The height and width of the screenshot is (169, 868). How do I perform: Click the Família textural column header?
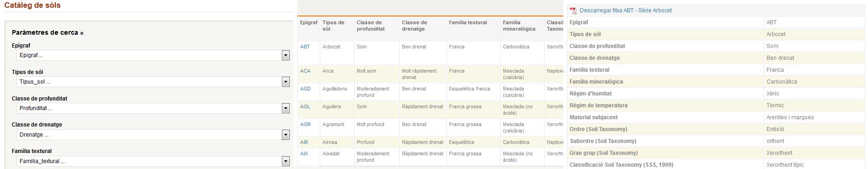[x=468, y=22]
